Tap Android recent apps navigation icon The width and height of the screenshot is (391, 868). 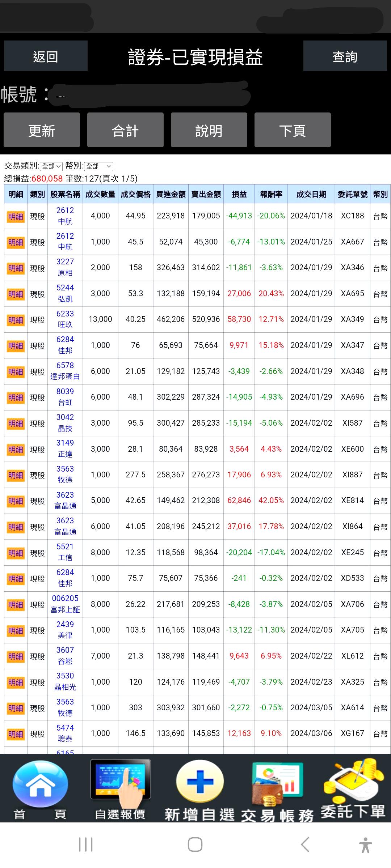pyautogui.click(x=86, y=845)
